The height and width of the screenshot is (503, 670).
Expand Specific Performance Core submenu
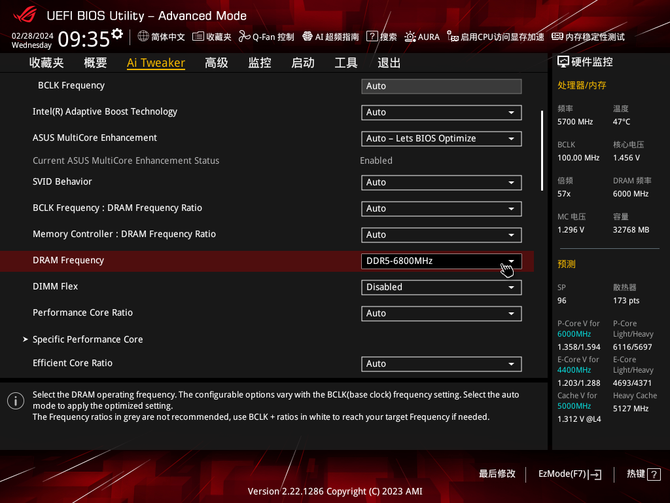point(87,340)
